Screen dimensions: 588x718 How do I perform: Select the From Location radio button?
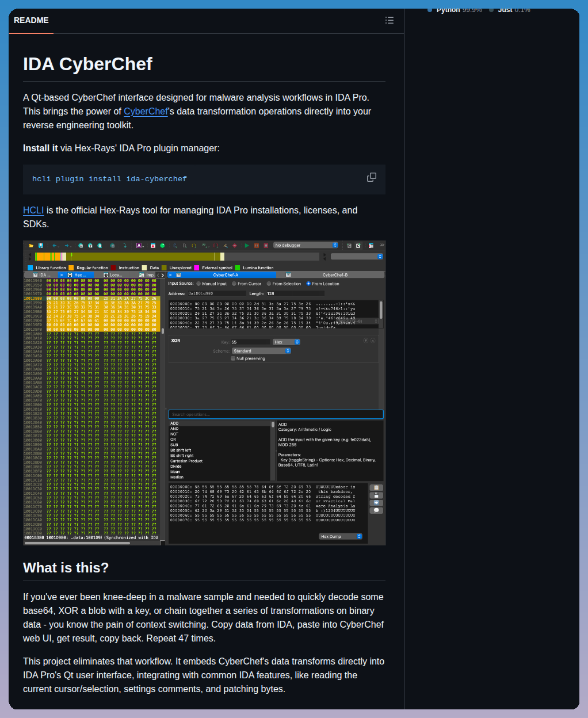pos(308,284)
